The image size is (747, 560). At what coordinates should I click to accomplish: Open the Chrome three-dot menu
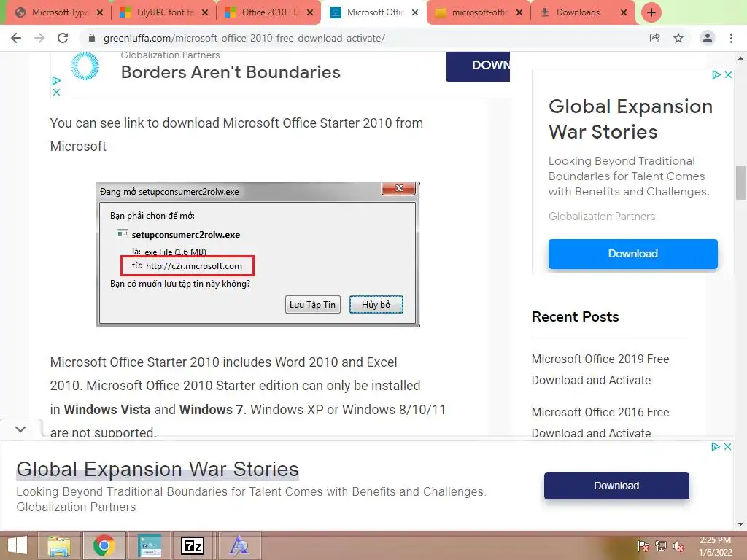coord(731,38)
